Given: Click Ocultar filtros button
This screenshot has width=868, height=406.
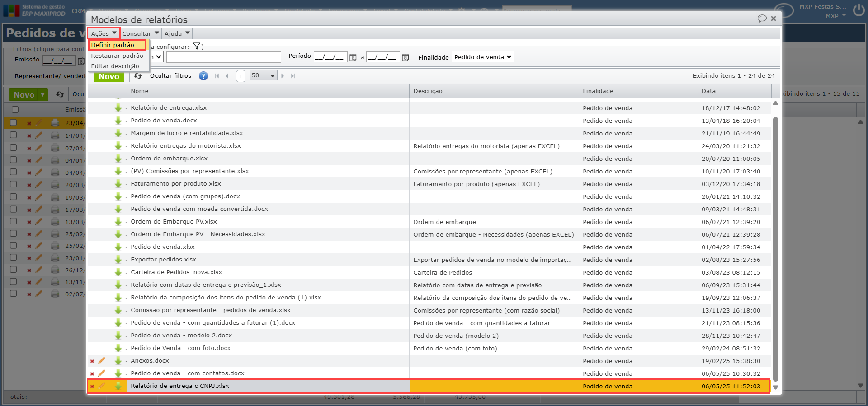Looking at the screenshot, I should (x=170, y=76).
